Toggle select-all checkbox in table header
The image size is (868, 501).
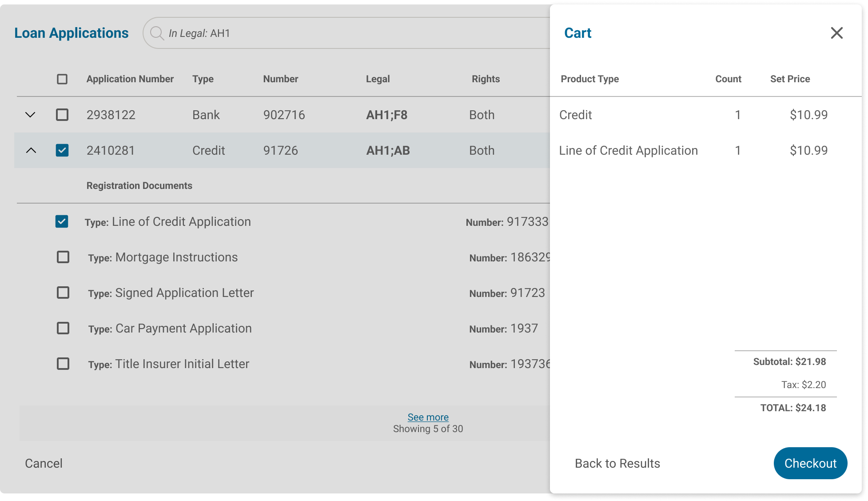(x=62, y=79)
